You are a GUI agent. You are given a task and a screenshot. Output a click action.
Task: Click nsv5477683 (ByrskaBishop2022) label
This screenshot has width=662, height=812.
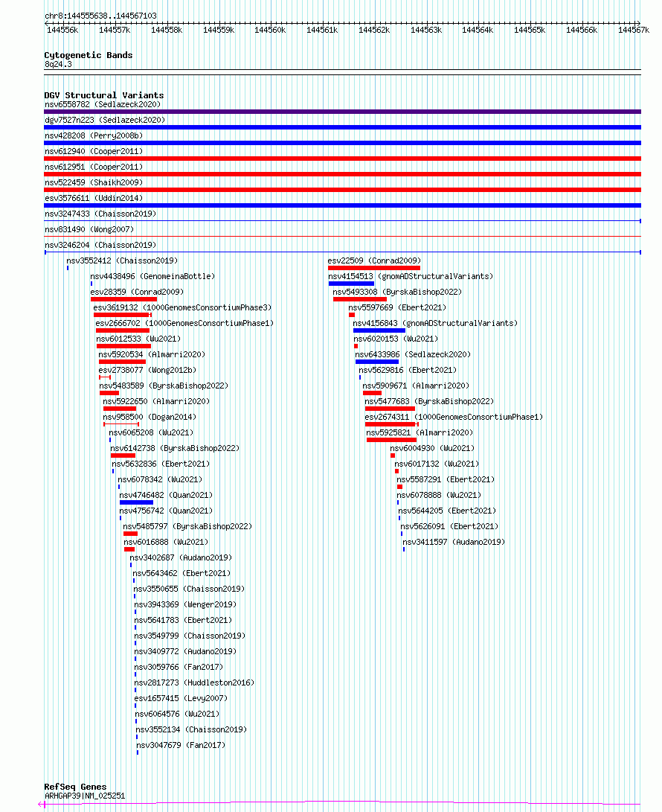point(429,401)
